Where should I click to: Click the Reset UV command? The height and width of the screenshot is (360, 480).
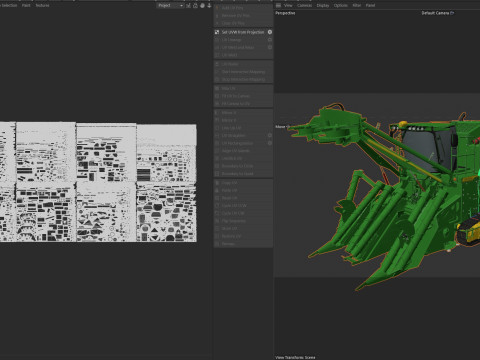[x=243, y=198]
